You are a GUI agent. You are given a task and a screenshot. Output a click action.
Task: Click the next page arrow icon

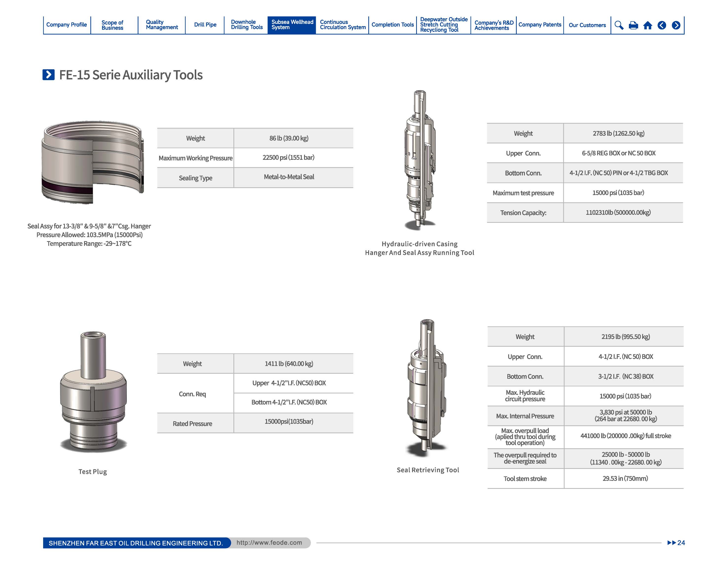676,25
